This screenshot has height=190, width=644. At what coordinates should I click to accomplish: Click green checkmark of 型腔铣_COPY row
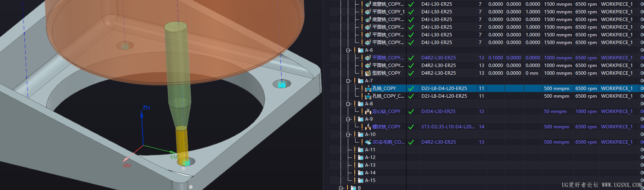[411, 73]
